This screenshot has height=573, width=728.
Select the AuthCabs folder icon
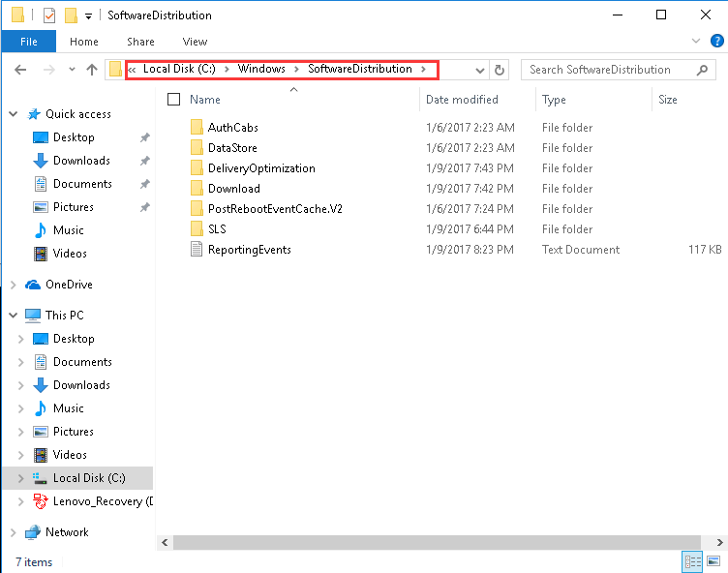pos(197,127)
